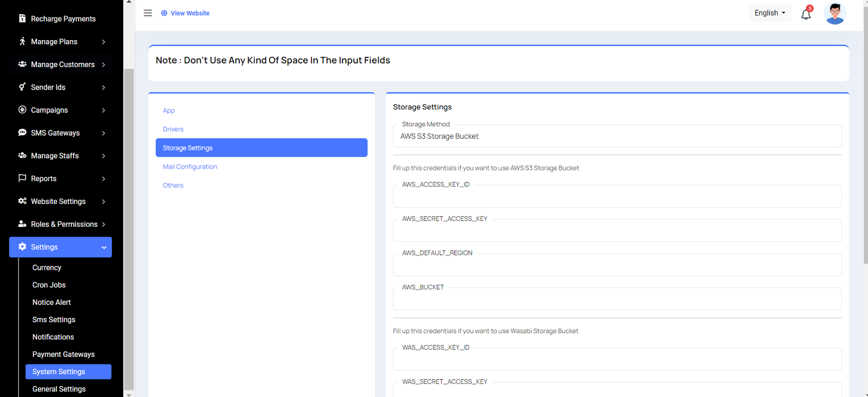
Task: Click the Sender Ids icon
Action: (x=22, y=87)
